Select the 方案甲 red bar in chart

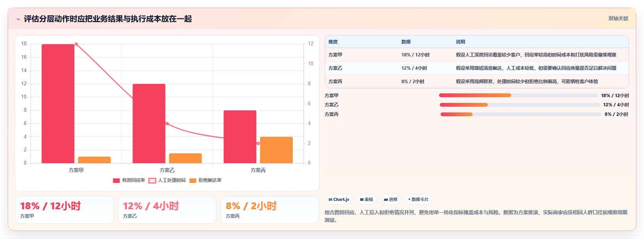58,104
